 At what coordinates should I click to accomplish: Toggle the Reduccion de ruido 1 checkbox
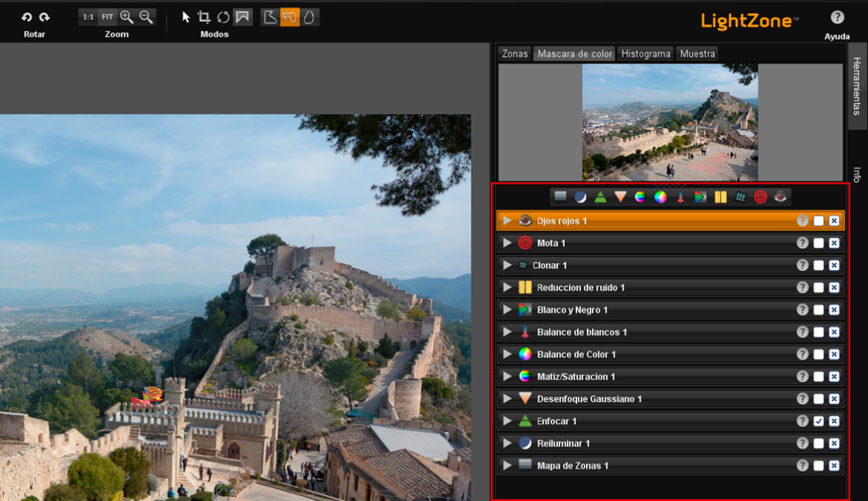click(x=818, y=287)
